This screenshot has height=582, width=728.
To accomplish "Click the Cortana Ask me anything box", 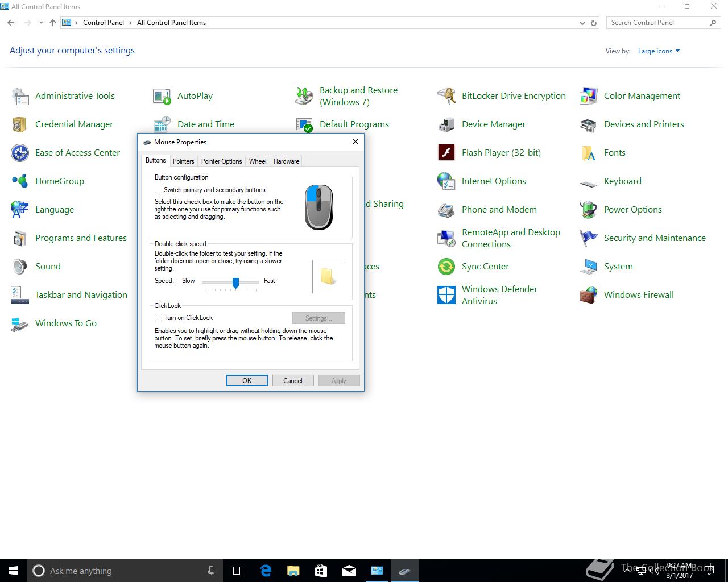I will 125,571.
